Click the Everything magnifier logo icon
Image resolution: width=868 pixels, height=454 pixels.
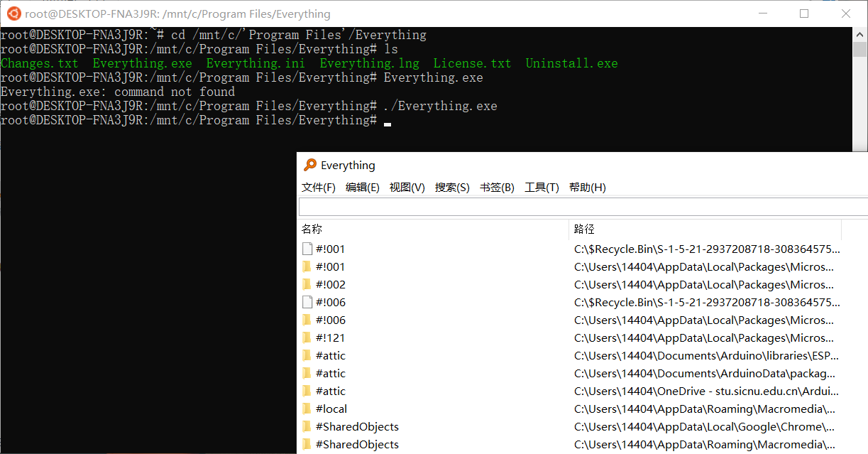coord(311,165)
